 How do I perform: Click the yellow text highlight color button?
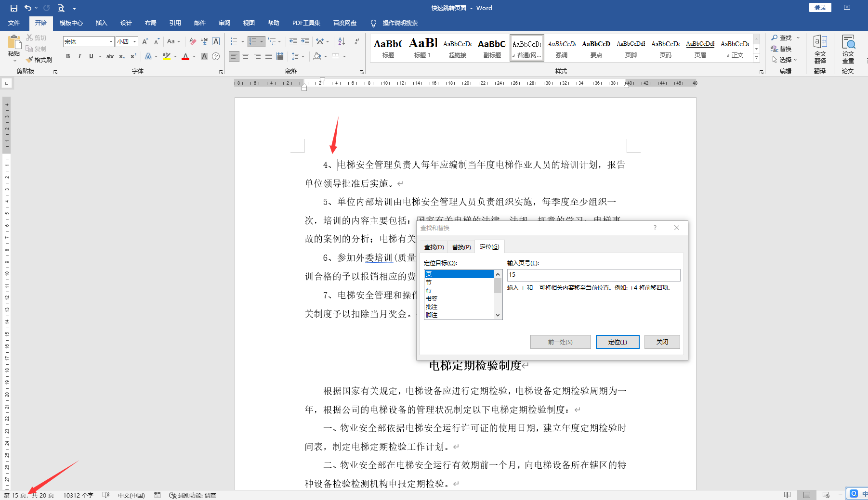[166, 56]
